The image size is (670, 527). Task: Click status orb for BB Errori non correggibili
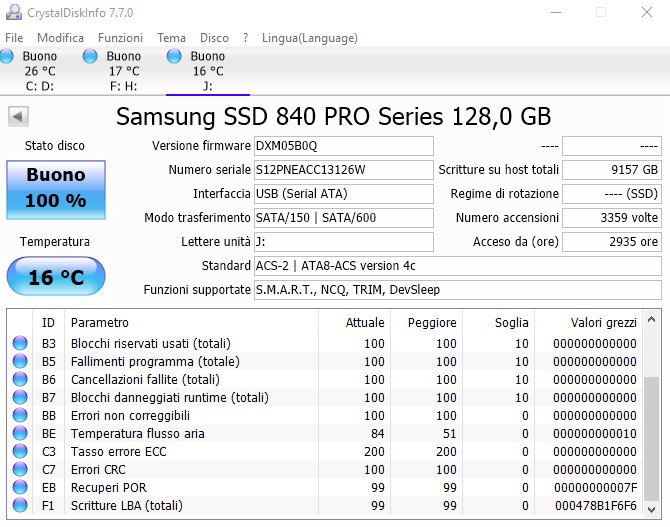coord(20,415)
